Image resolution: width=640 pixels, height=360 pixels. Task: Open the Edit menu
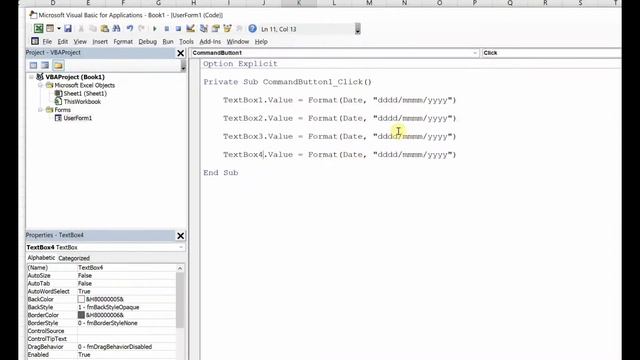(62, 42)
